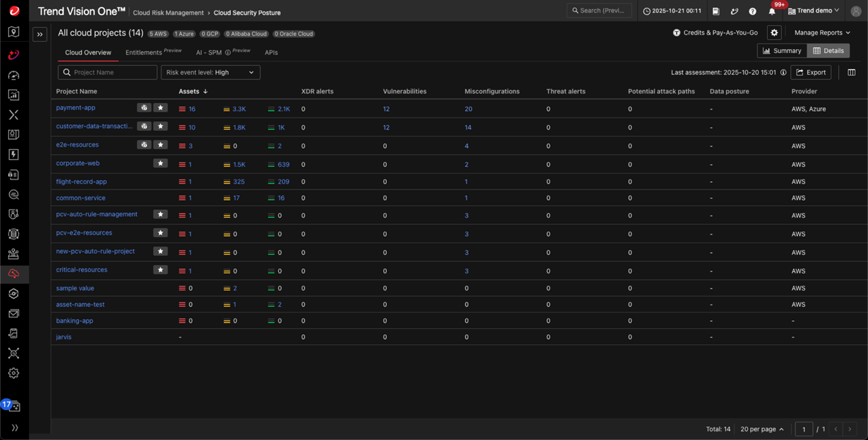
Task: Open the user account avatar icon
Action: point(855,11)
